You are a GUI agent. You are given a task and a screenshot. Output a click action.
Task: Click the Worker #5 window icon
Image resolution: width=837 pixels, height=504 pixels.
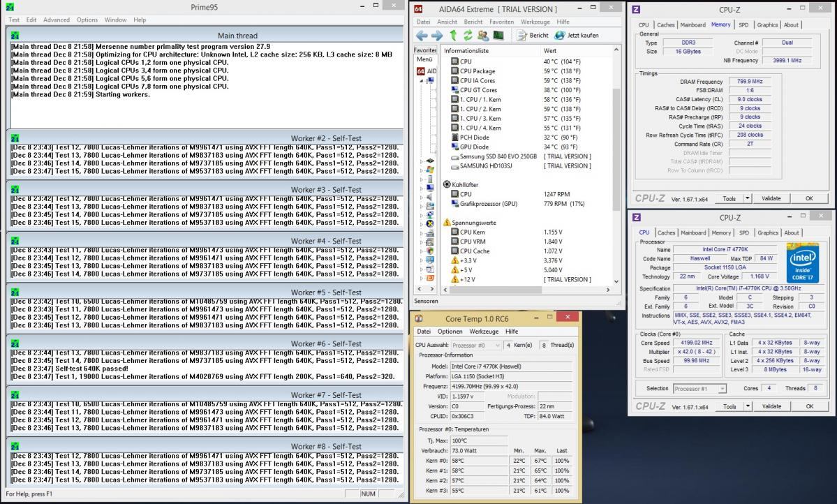(15, 292)
